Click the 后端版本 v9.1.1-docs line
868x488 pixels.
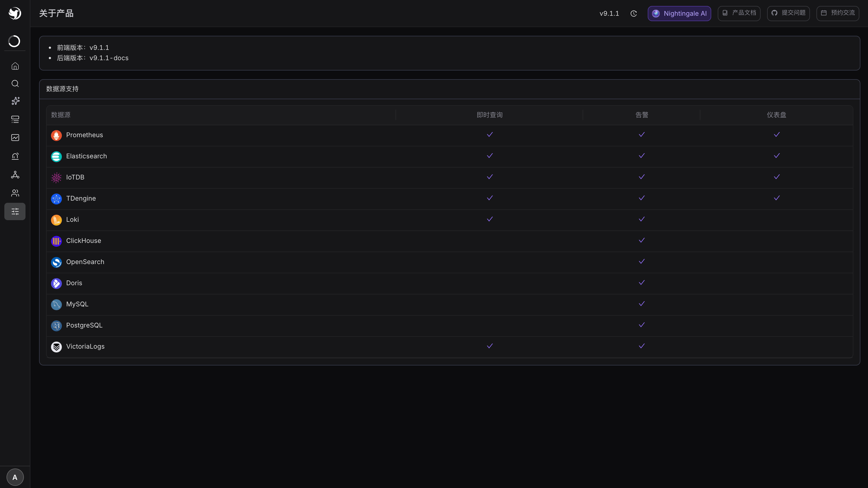(x=93, y=58)
